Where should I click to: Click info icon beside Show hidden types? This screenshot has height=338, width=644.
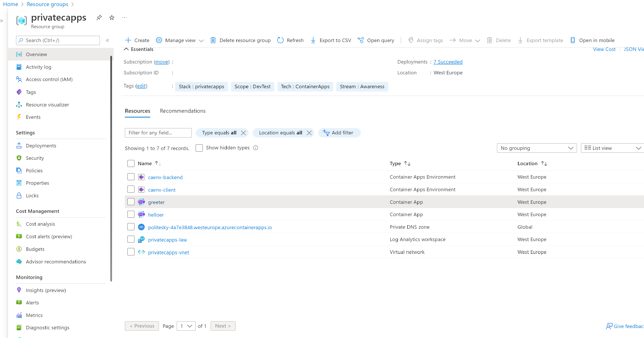[x=256, y=148]
